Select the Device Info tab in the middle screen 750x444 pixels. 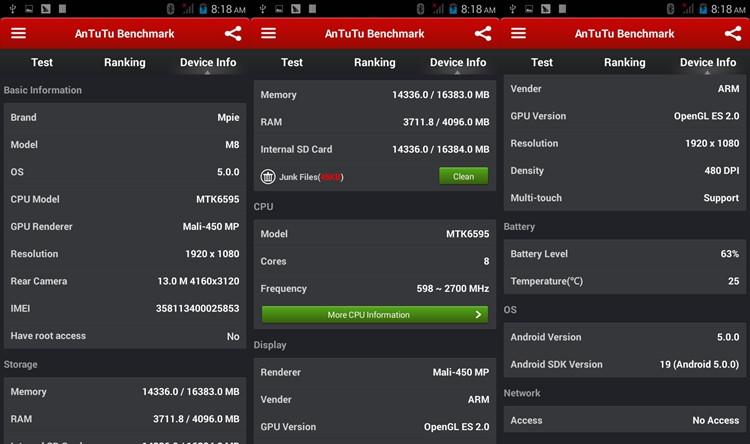[458, 62]
